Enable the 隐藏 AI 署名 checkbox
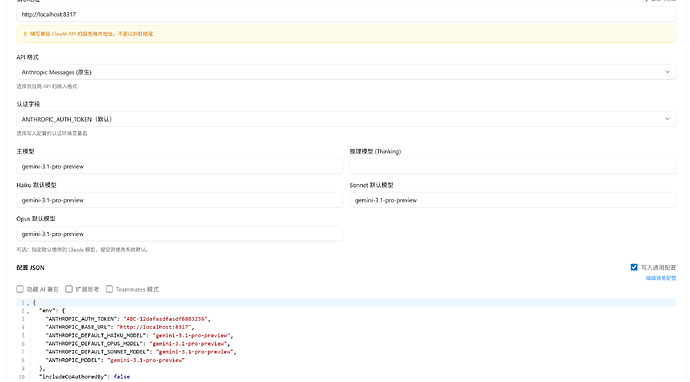This screenshot has width=690, height=382. [x=20, y=289]
